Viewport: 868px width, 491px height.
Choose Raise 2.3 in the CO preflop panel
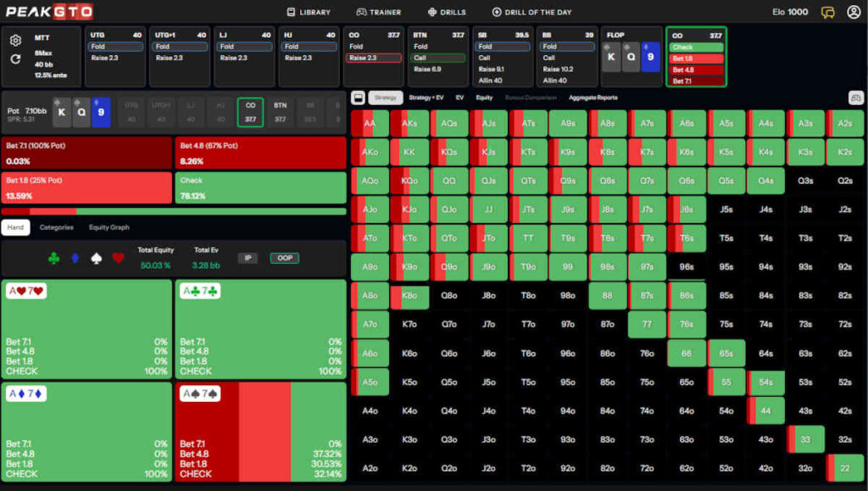tap(374, 58)
